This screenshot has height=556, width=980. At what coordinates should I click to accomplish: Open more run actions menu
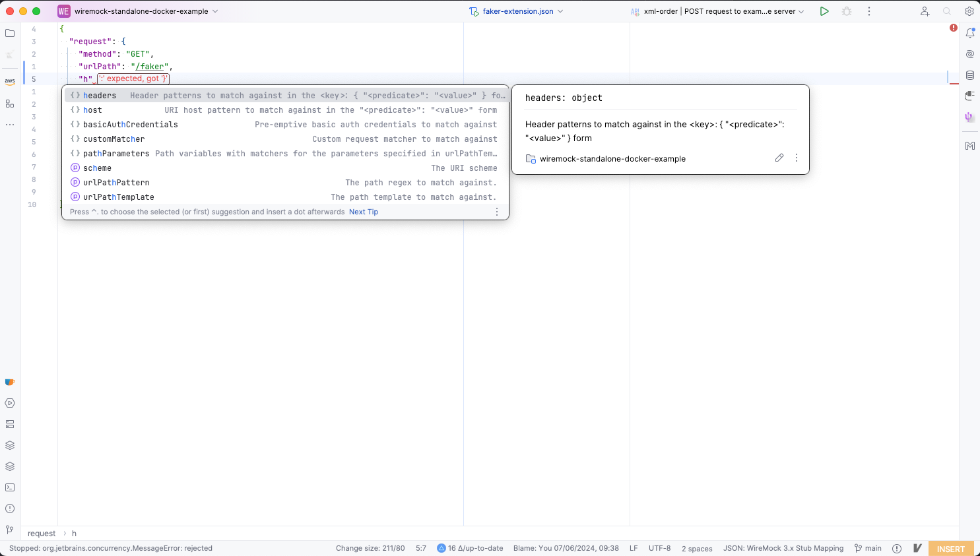(x=869, y=11)
